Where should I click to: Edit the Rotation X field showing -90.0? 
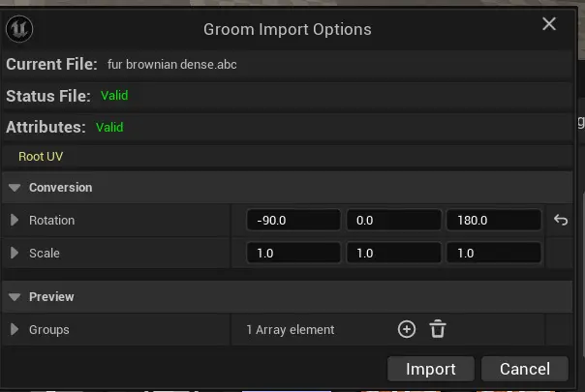click(x=293, y=220)
